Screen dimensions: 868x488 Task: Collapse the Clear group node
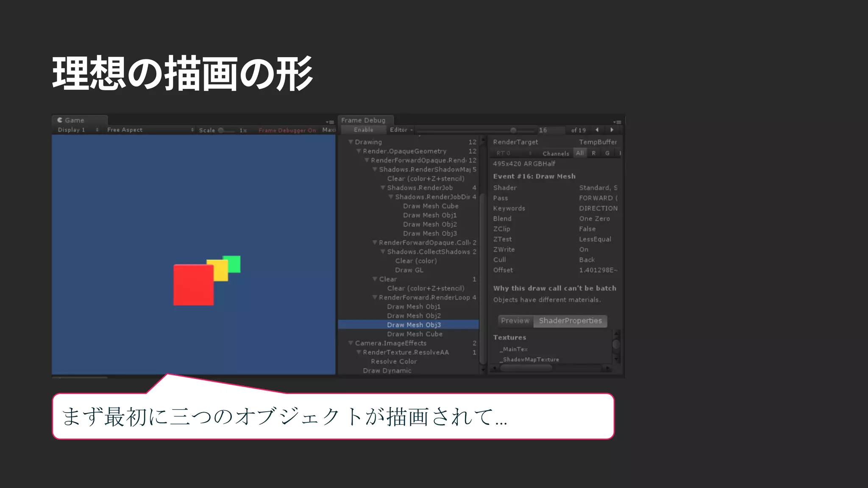tap(375, 279)
